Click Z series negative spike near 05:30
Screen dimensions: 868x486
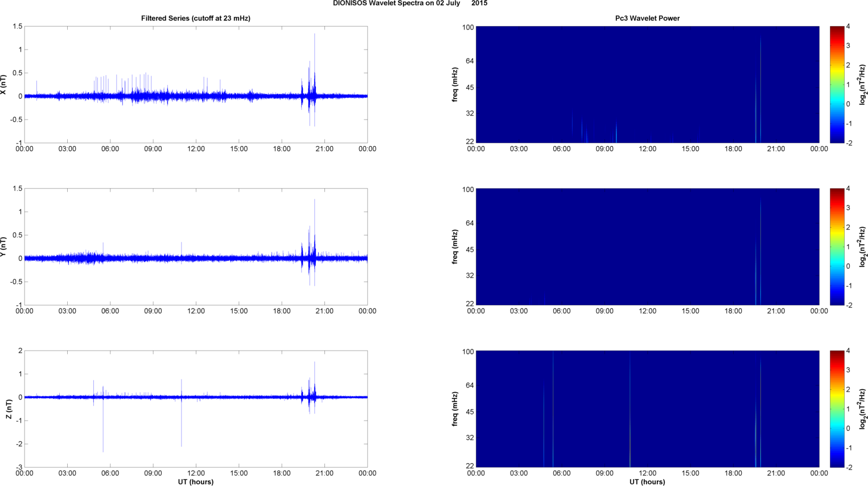(x=103, y=424)
